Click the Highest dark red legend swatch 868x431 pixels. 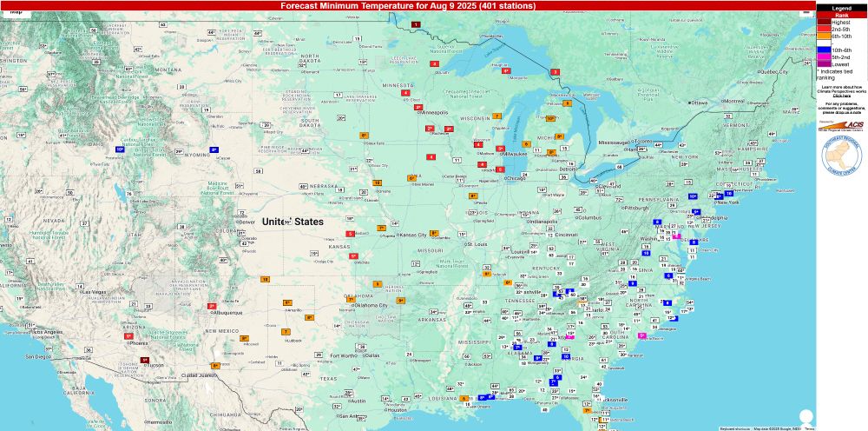825,23
